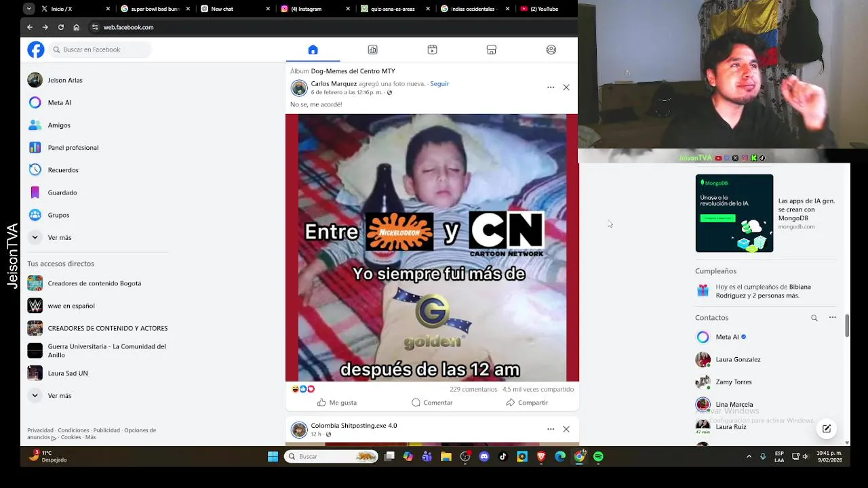
Task: Open TikTok from the taskbar
Action: [x=503, y=457]
